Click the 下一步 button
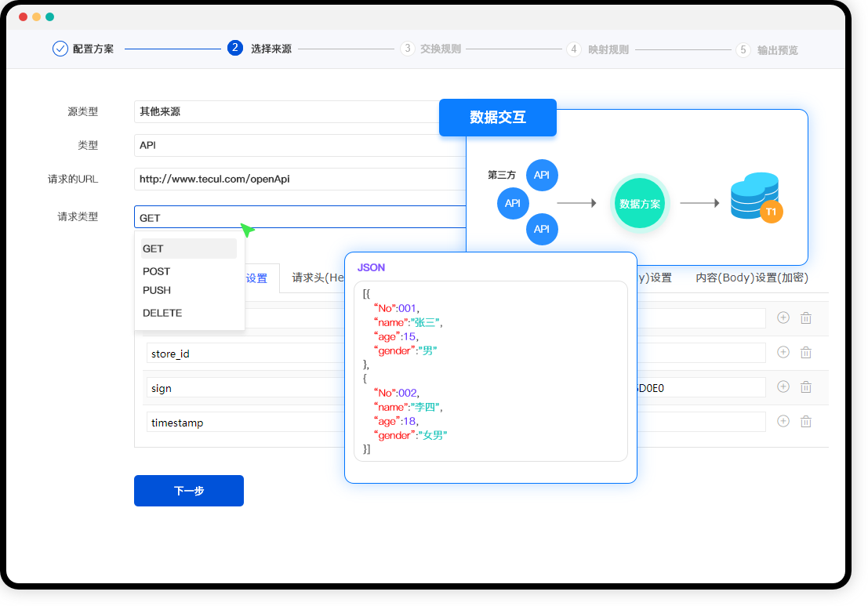 click(x=189, y=490)
